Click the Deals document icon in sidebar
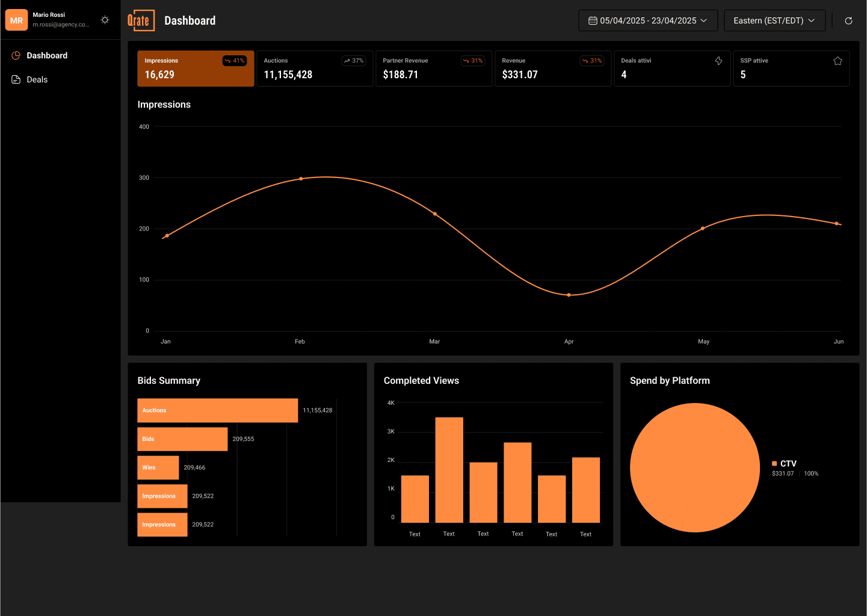 pyautogui.click(x=16, y=79)
